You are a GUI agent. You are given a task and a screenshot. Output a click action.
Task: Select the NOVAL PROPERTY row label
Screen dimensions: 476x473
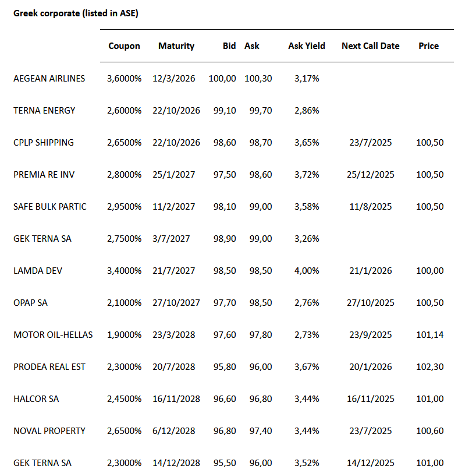pyautogui.click(x=49, y=431)
